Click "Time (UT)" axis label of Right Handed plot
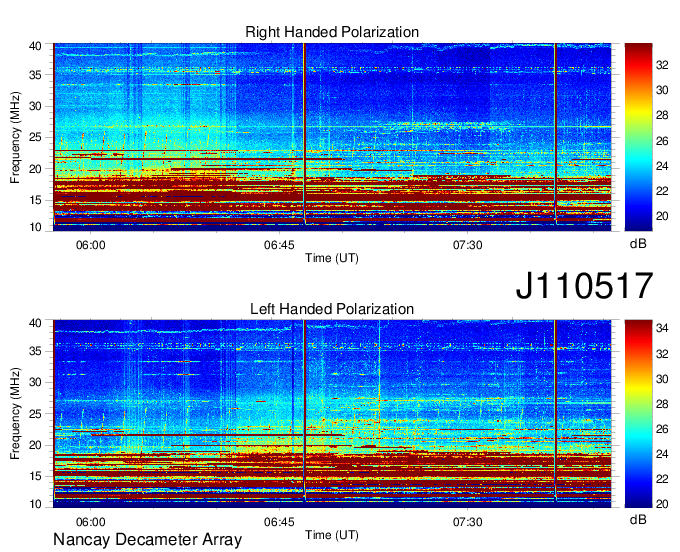680x552 pixels. pos(332,258)
